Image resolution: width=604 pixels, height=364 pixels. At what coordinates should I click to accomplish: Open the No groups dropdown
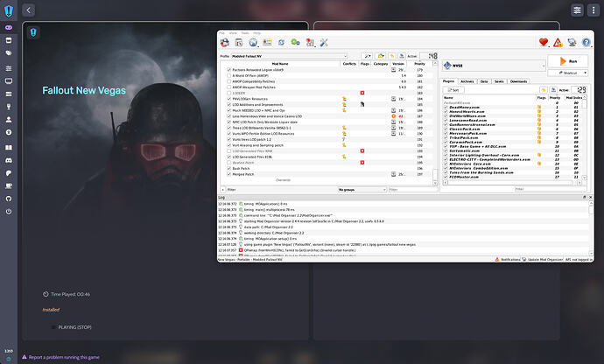click(x=362, y=190)
